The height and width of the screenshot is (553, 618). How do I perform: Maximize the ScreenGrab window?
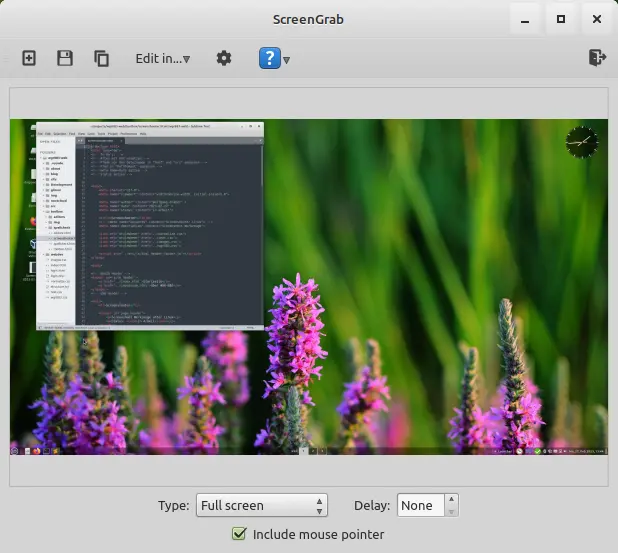click(x=561, y=19)
